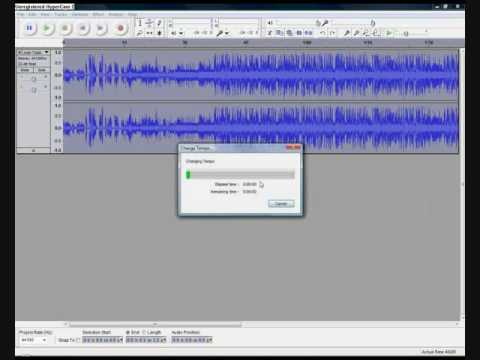Toggle the track Solo button

[42, 70]
